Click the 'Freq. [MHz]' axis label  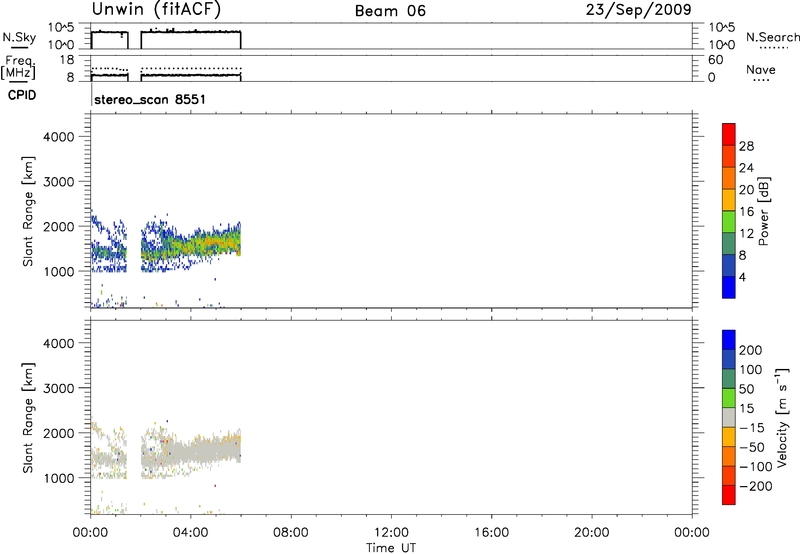tap(18, 68)
